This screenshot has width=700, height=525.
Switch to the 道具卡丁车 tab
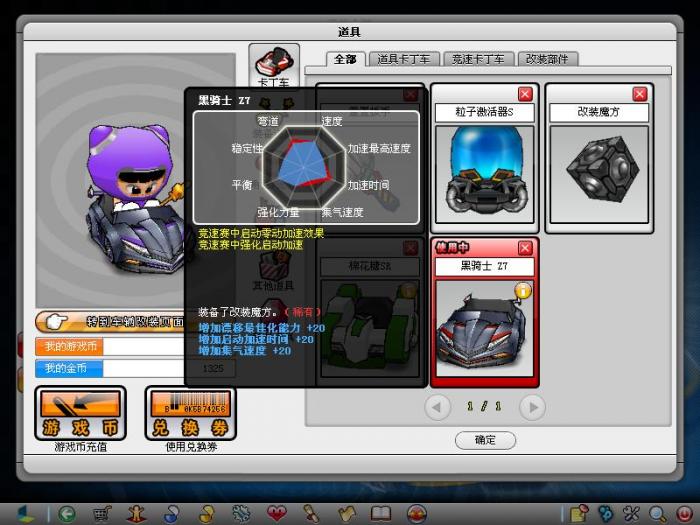pyautogui.click(x=404, y=59)
